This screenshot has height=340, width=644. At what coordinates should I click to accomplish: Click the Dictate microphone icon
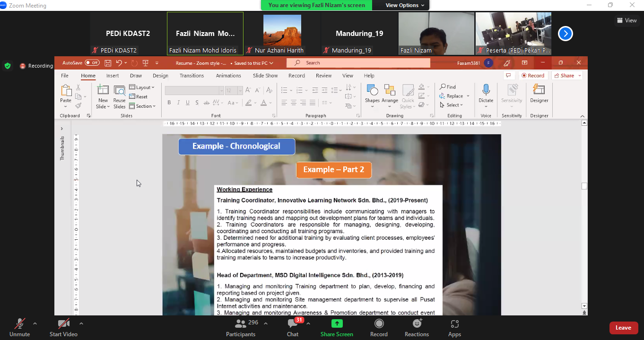(486, 90)
